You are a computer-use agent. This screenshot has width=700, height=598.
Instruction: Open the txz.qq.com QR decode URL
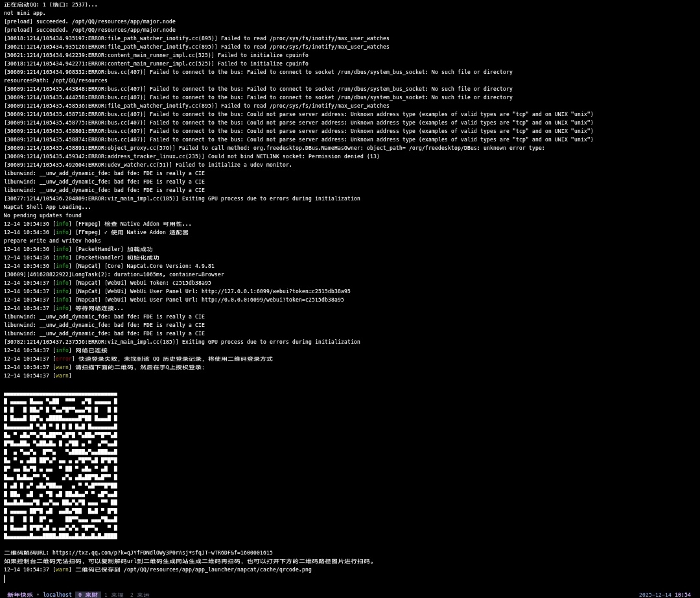(162, 553)
